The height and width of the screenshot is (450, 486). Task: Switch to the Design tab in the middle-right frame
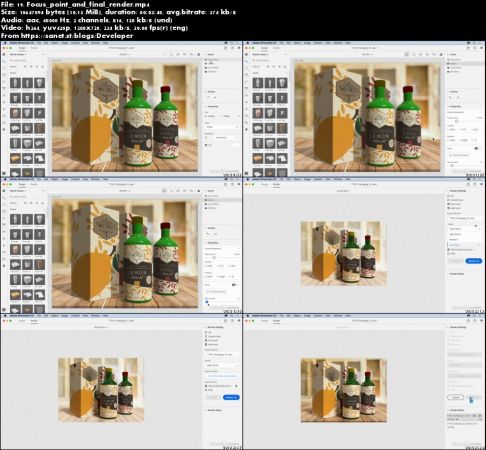tap(264, 184)
